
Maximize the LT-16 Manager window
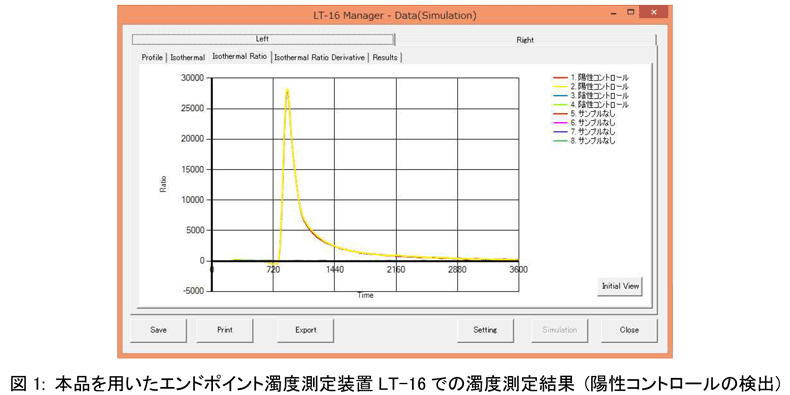coord(630,13)
